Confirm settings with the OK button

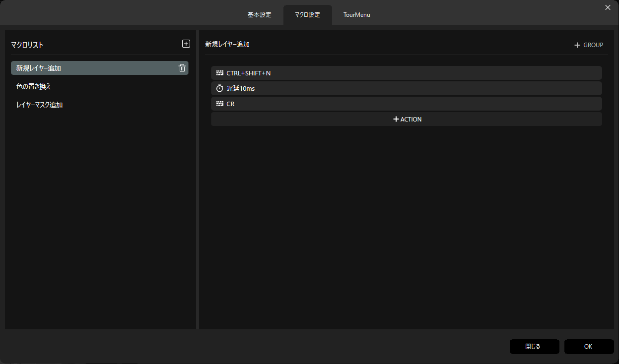tap(589, 347)
